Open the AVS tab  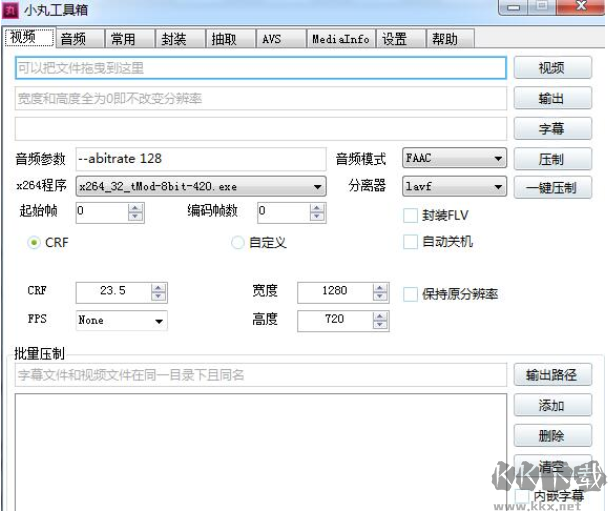click(282, 39)
